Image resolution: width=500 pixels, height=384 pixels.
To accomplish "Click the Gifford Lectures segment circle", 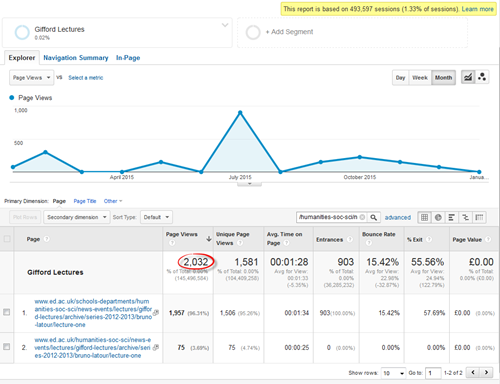I will (x=22, y=32).
